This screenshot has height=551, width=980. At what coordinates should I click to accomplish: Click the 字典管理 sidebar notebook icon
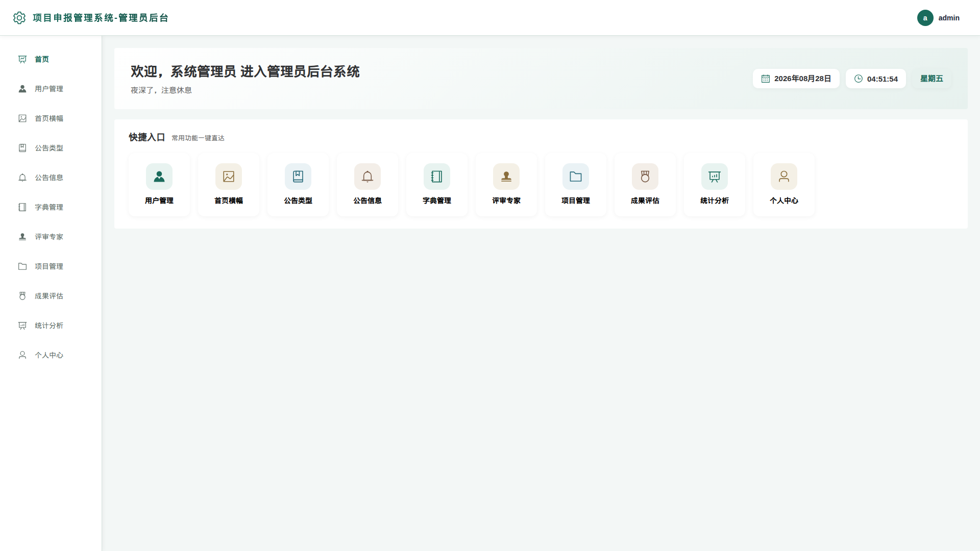pos(22,207)
